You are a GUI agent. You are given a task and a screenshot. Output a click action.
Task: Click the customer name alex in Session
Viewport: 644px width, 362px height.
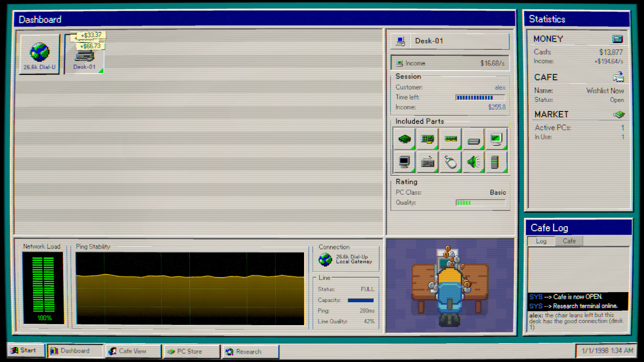click(x=500, y=87)
